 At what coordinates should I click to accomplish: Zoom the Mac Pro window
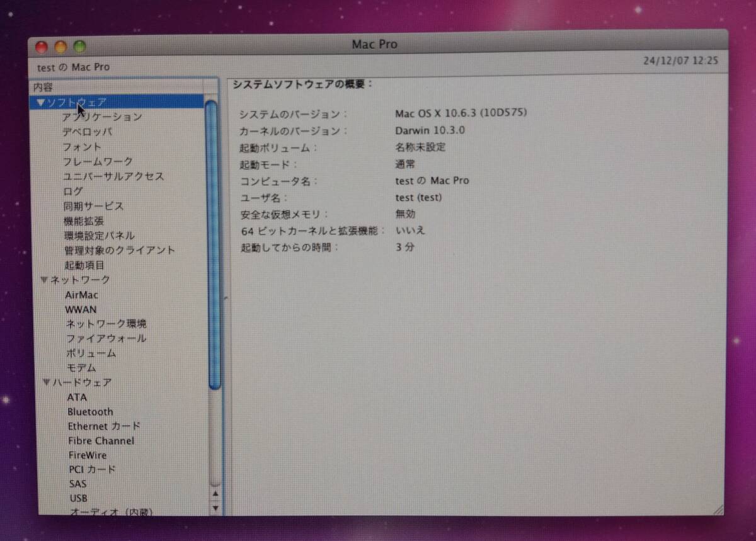point(79,47)
